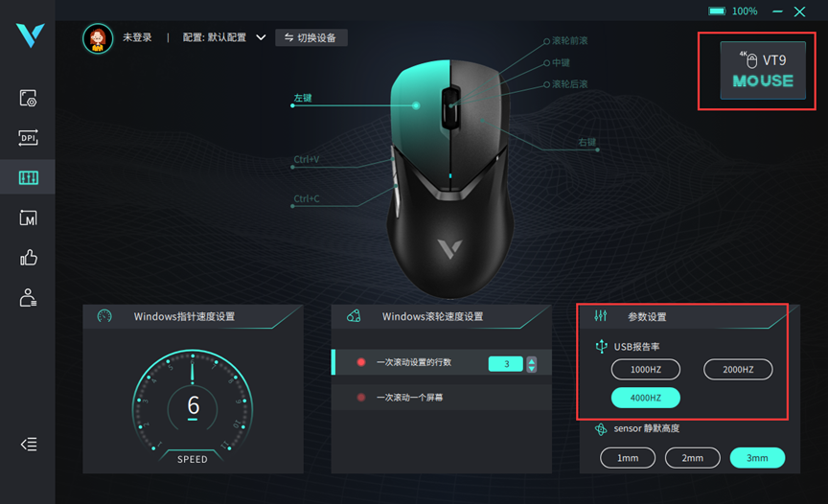
Task: Select the parameter sliders sidebar icon
Action: tap(28, 177)
